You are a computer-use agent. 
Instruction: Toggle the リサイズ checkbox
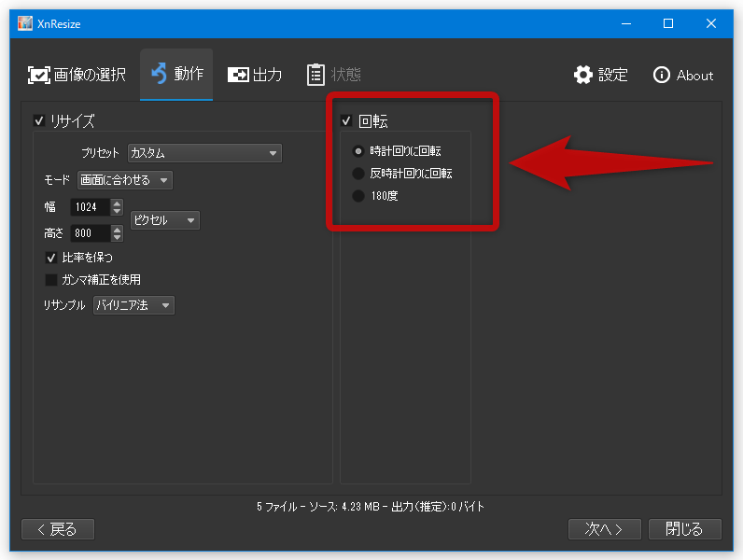point(39,120)
